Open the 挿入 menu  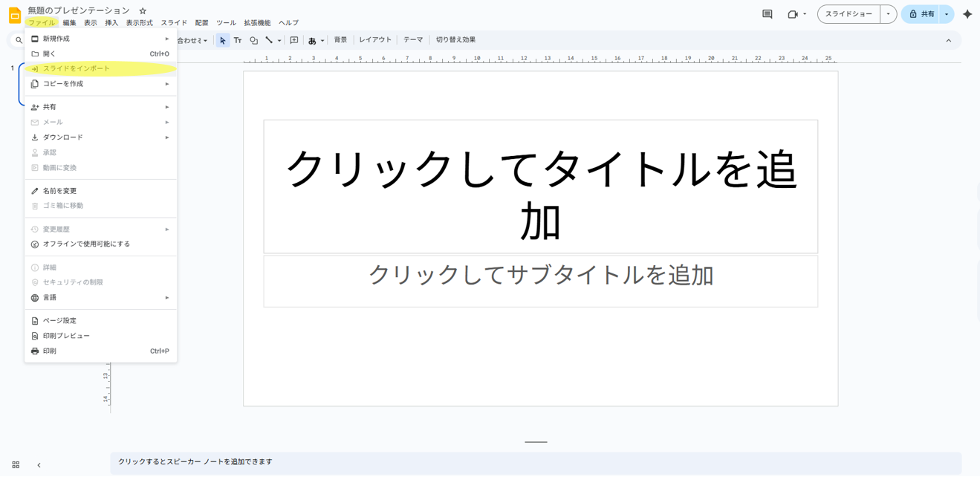coord(111,23)
